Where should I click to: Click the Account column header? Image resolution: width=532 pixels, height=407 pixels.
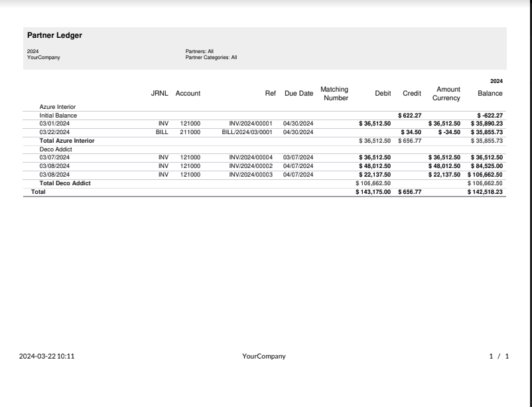point(188,94)
